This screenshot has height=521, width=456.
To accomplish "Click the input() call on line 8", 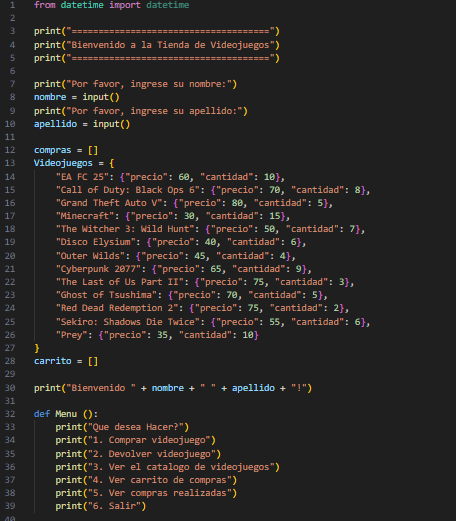I will point(101,97).
